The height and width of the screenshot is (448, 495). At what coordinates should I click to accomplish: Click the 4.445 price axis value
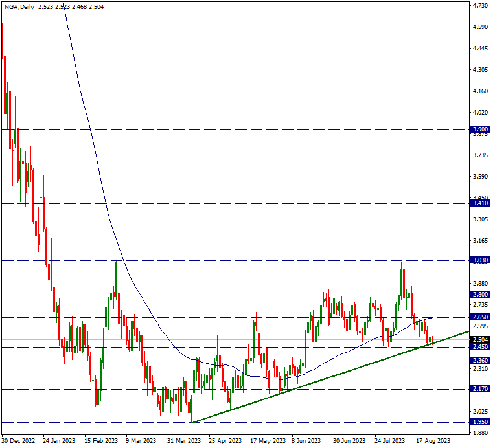tap(480, 49)
